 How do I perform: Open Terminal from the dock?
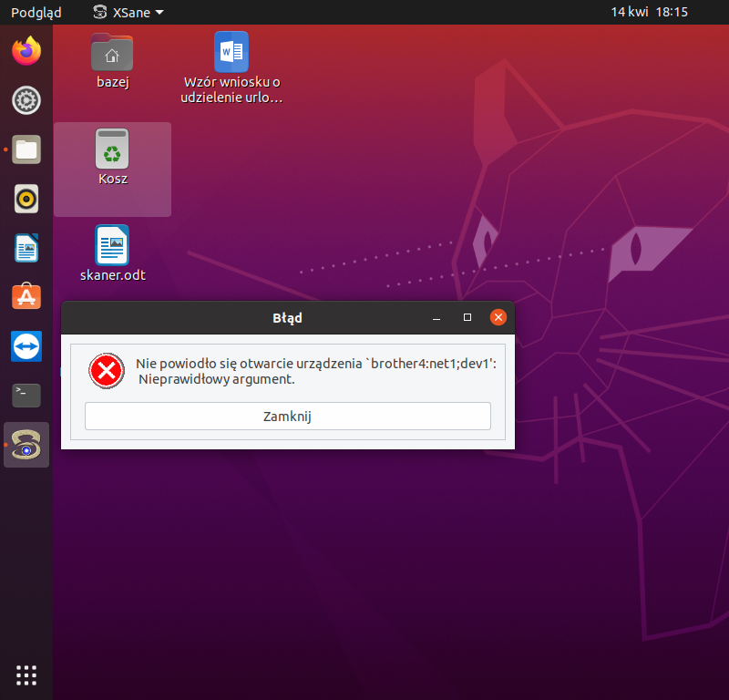pos(26,396)
